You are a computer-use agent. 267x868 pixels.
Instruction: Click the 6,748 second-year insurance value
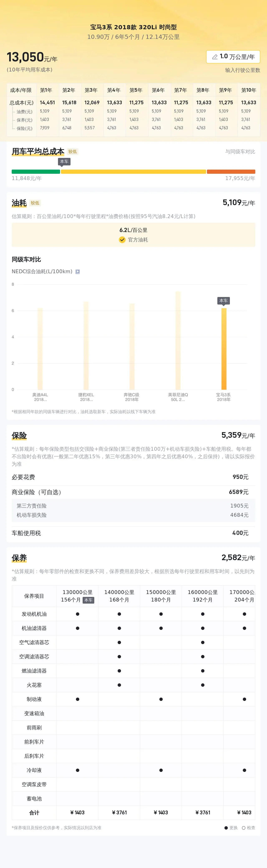67,128
